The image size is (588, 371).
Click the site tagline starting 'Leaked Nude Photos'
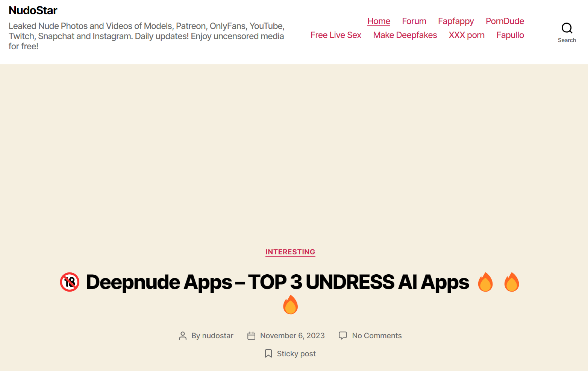click(x=147, y=36)
